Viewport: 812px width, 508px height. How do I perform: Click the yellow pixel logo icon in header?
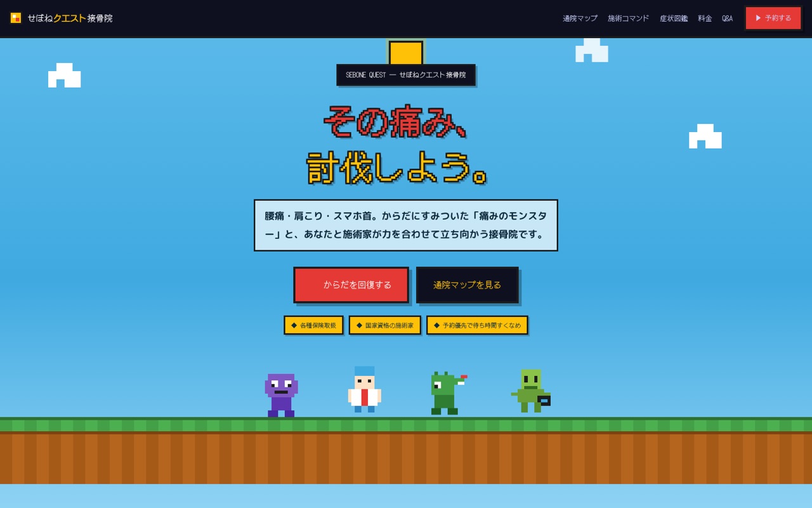pos(16,18)
